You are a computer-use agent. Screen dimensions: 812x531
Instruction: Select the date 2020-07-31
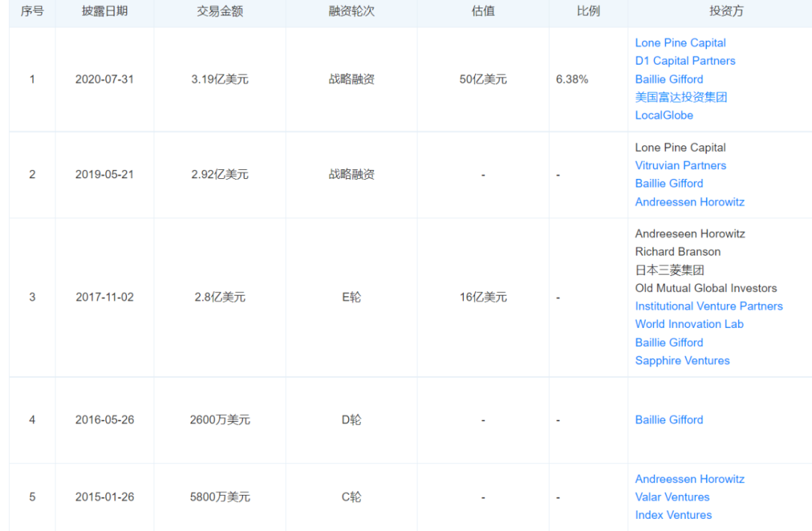(x=105, y=79)
